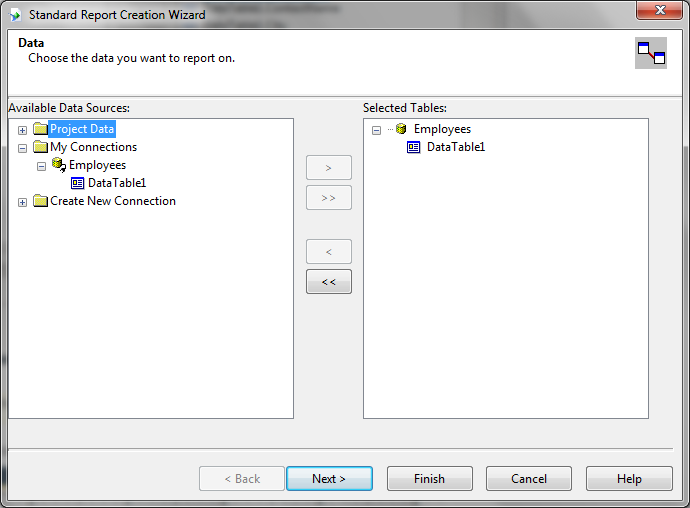Click the Project Data folder icon

40,129
